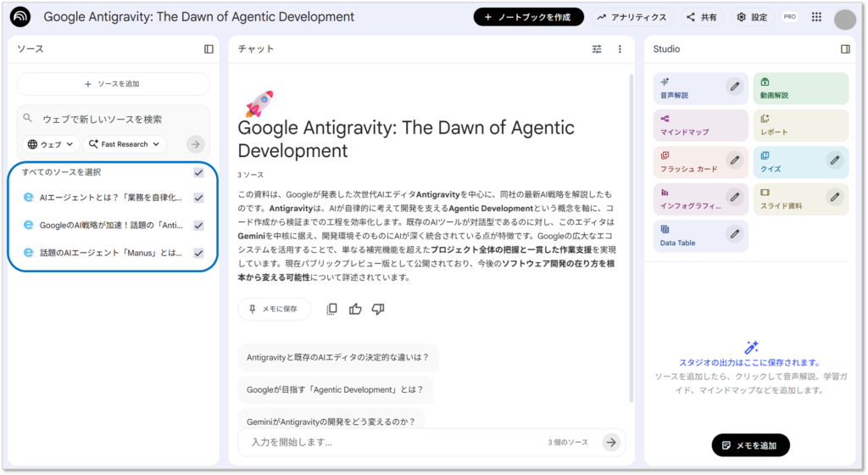This screenshot has width=868, height=475.
Task: Expand the ウェブ source type dropdown
Action: [x=51, y=144]
